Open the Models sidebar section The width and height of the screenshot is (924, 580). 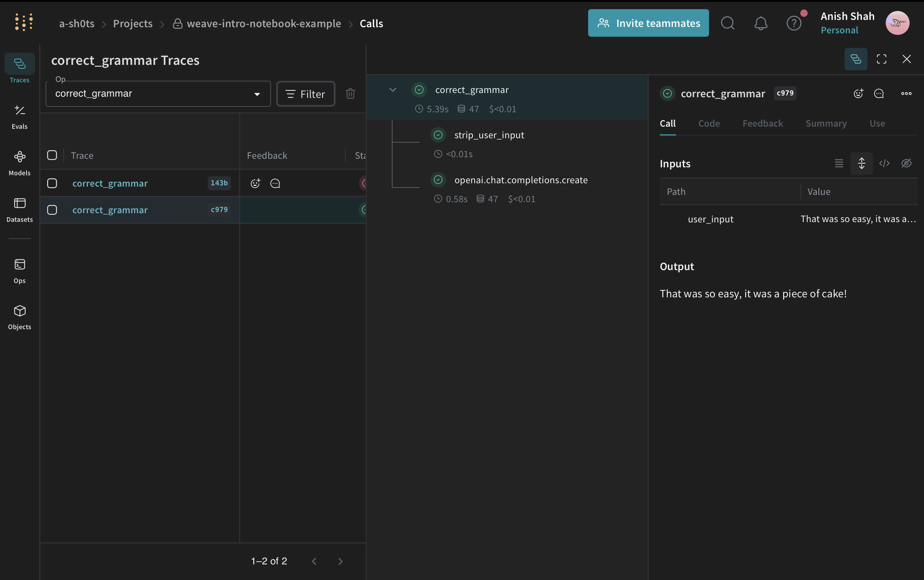[20, 163]
